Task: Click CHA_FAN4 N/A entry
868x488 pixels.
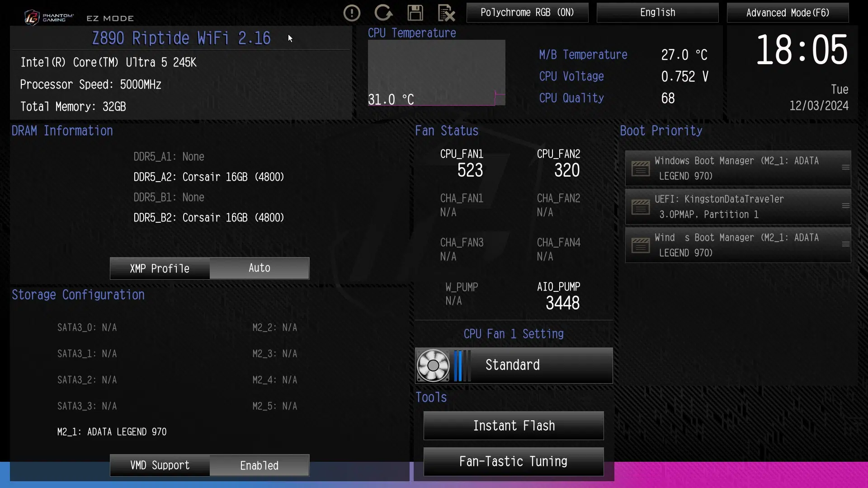Action: [558, 249]
